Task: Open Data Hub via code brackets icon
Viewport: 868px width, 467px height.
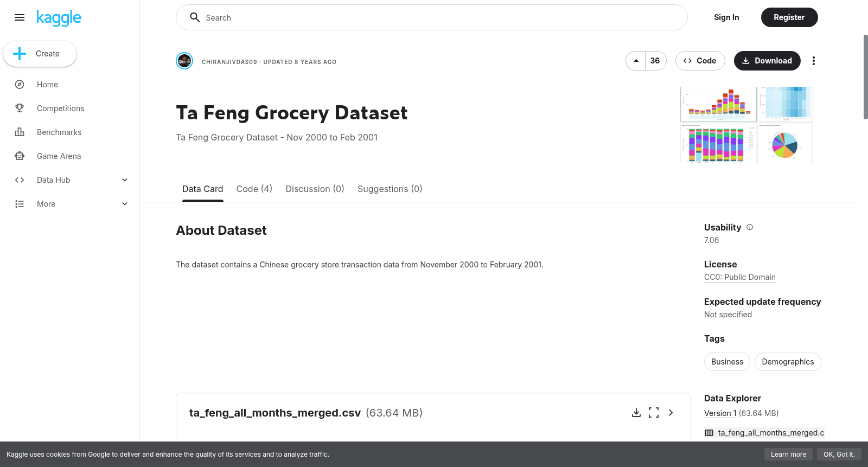Action: click(x=20, y=180)
